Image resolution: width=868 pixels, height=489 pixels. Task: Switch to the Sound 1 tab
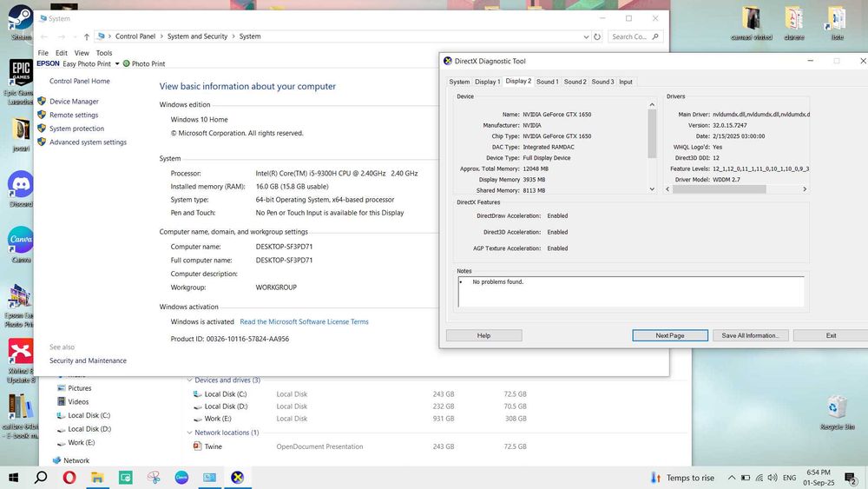click(x=547, y=82)
